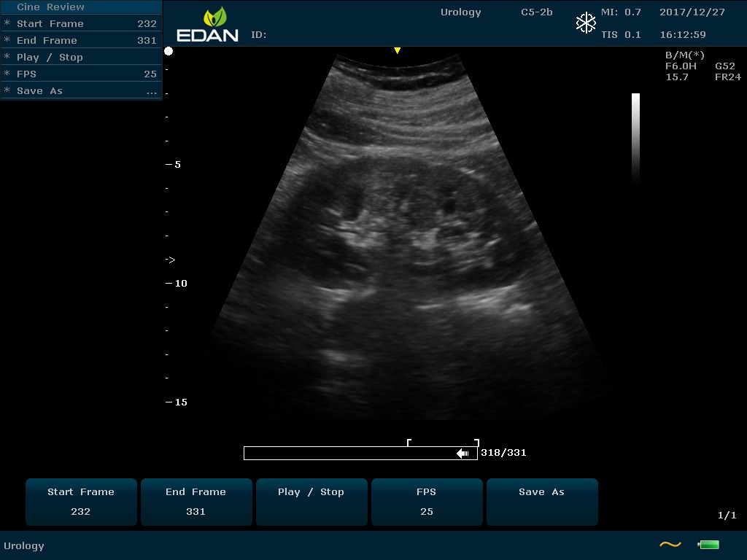Open Save As in Cine Review menu

coord(80,91)
